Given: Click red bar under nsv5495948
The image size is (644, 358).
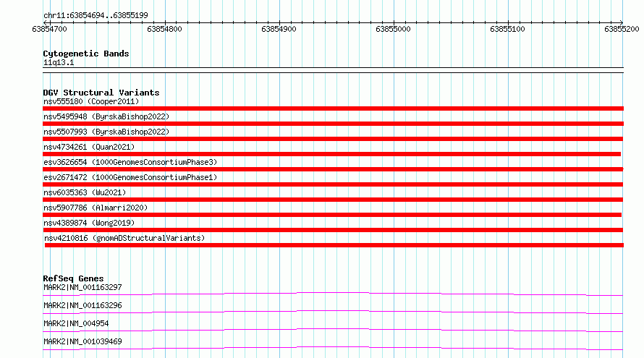Looking at the screenshot, I should point(333,124).
